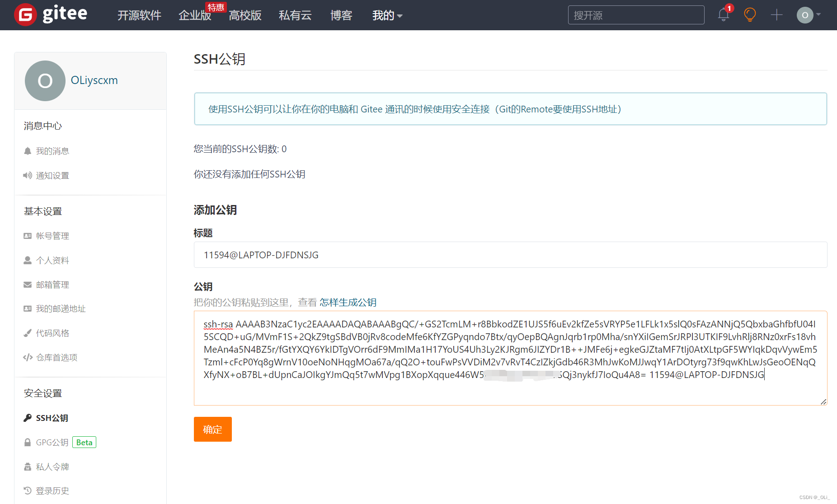
Task: Click the 你还没有添加任何SSH公钥 text
Action: 249,174
